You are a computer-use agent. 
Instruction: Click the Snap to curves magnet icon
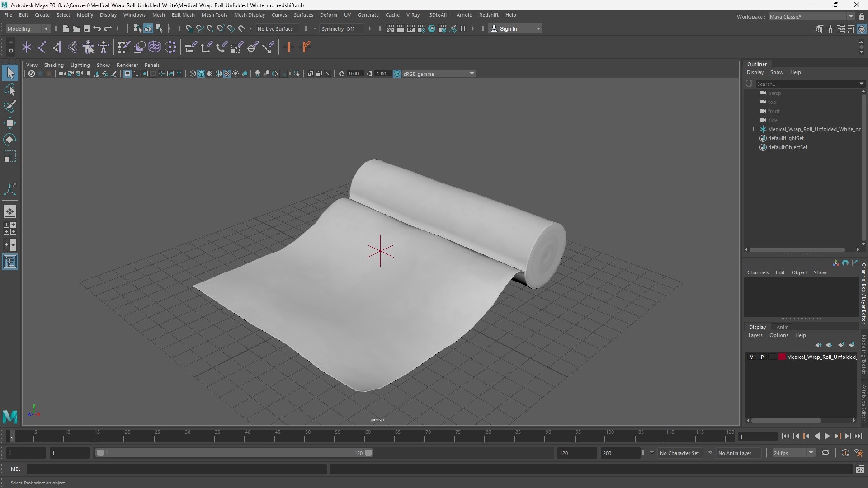(199, 28)
